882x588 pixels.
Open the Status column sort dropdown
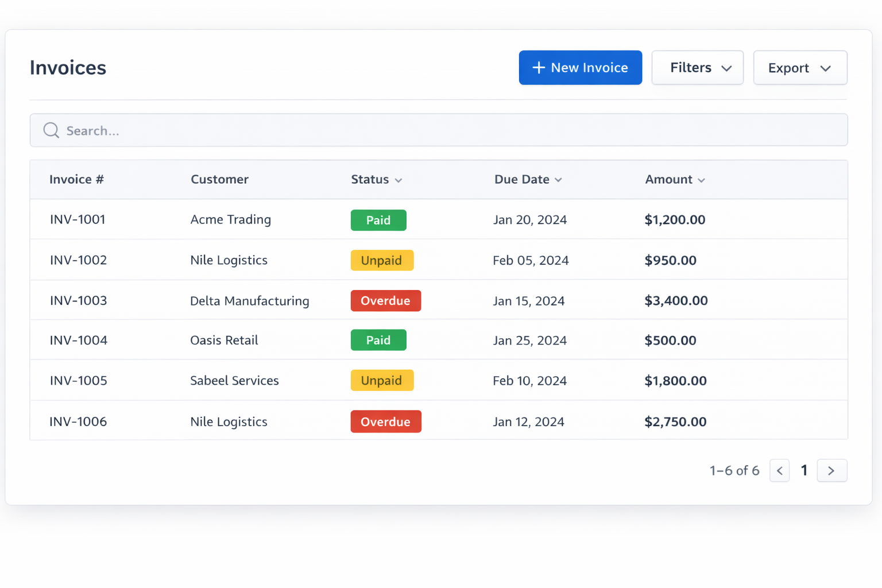click(399, 180)
